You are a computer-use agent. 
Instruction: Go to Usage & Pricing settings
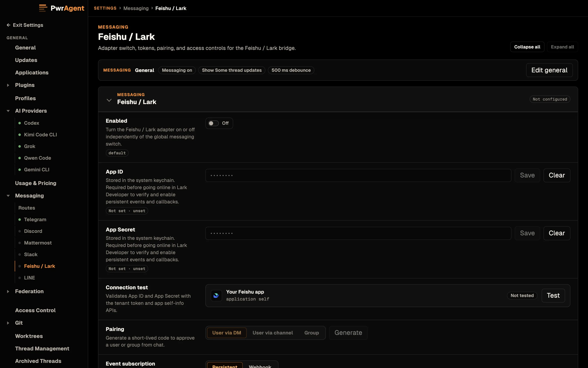click(x=36, y=183)
